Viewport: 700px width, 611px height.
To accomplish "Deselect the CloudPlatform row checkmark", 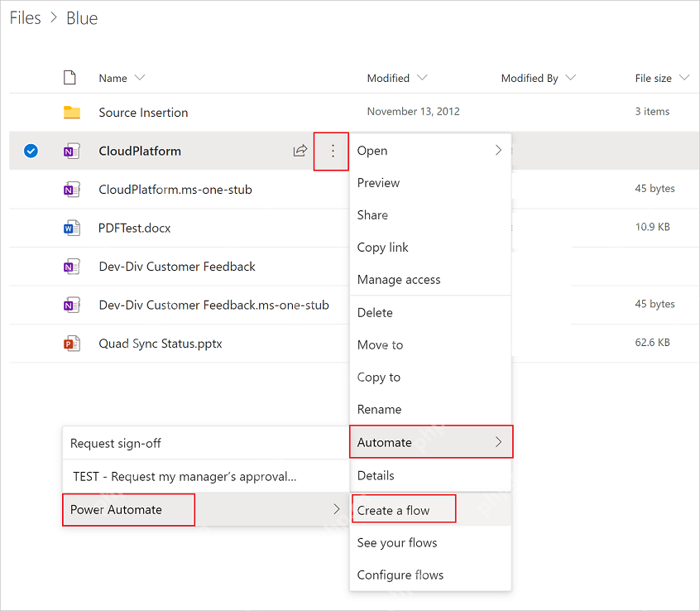I will 31,151.
